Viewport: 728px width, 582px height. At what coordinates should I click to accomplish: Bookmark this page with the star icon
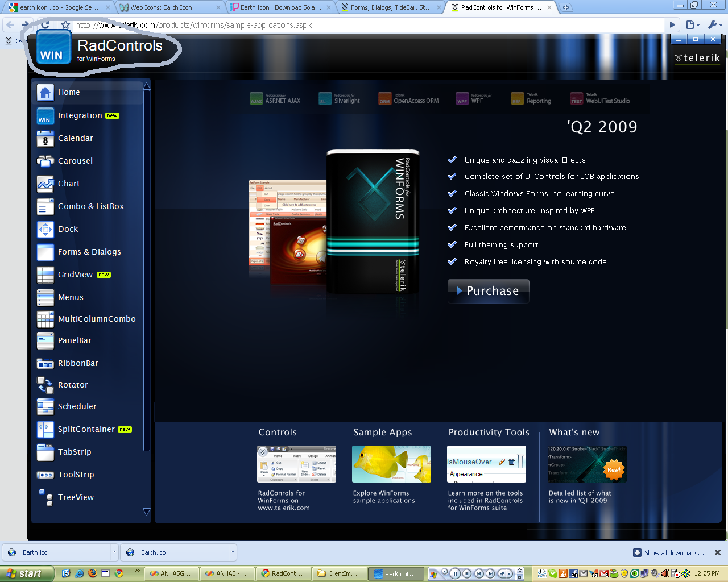(x=65, y=25)
